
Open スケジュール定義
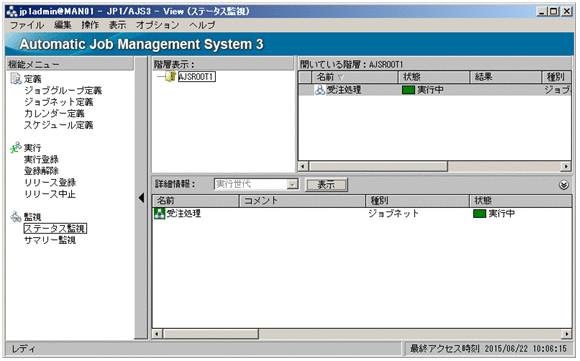coord(58,125)
